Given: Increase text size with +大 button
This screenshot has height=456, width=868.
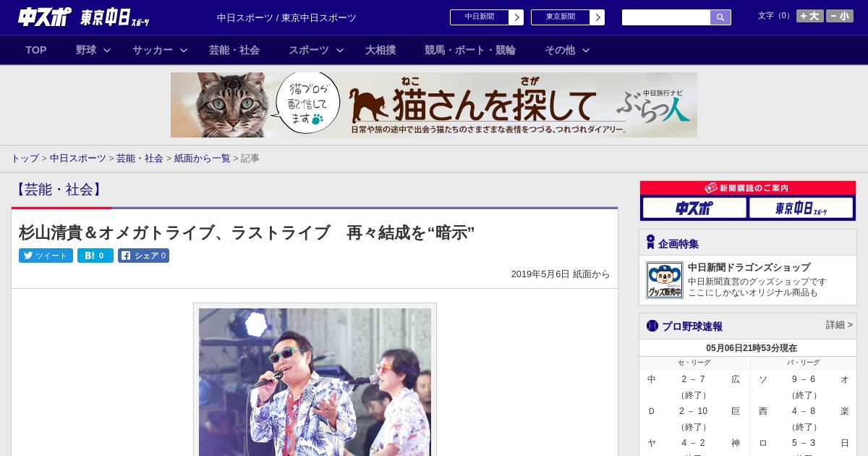Looking at the screenshot, I should (x=810, y=16).
